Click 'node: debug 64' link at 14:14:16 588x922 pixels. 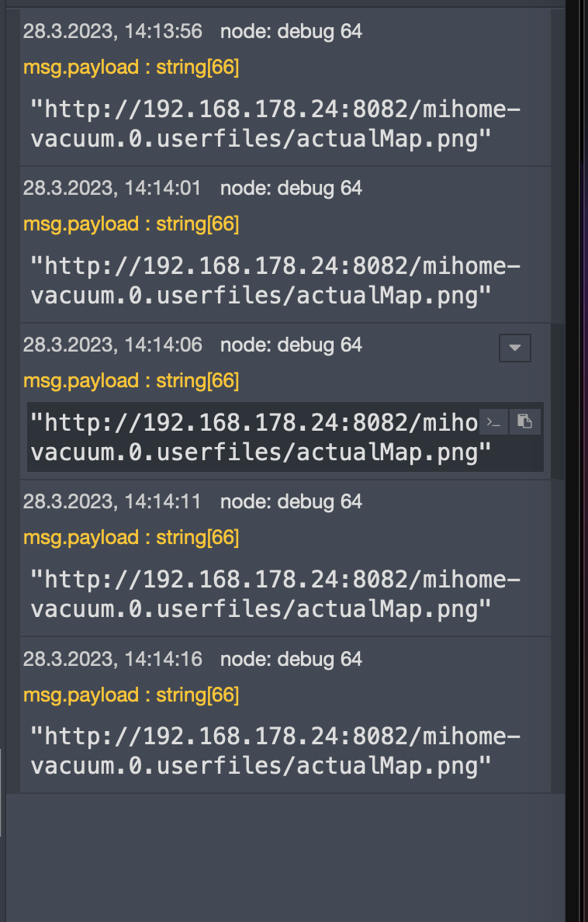291,659
